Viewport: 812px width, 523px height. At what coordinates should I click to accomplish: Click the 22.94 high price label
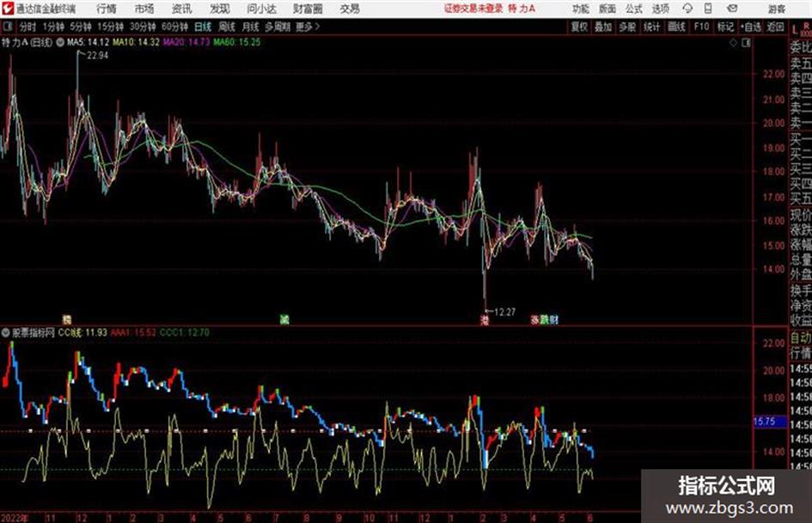pyautogui.click(x=97, y=56)
